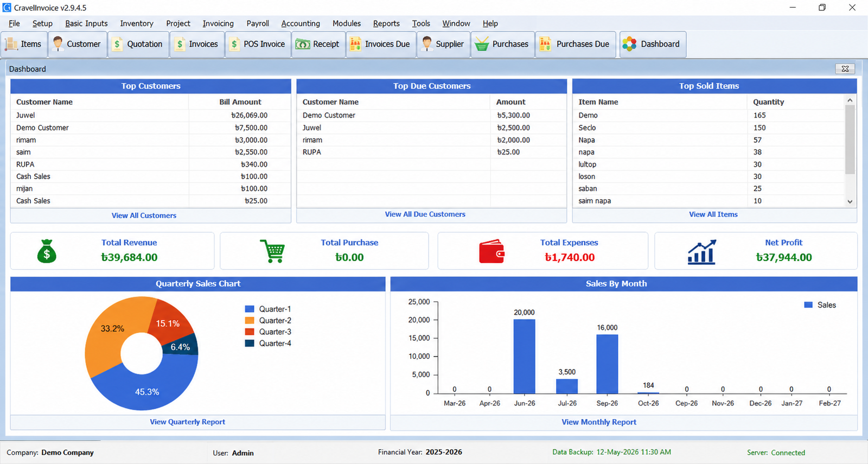Click the Jul-26 bar showing 3,500
Screen dimensions: 868x464
(x=567, y=386)
